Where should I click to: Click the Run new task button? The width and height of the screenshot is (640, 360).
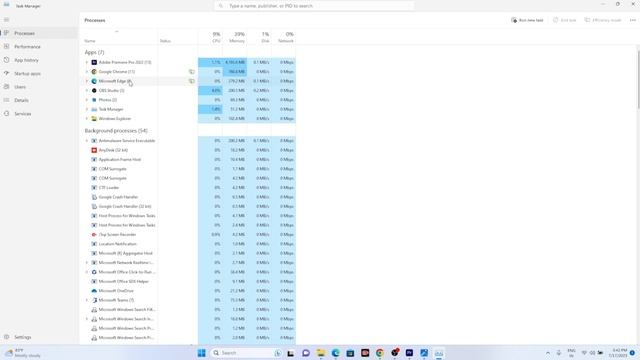coord(527,20)
